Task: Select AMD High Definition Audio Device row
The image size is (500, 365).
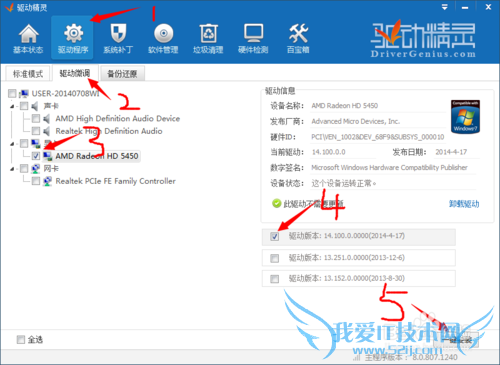Action: click(x=118, y=119)
